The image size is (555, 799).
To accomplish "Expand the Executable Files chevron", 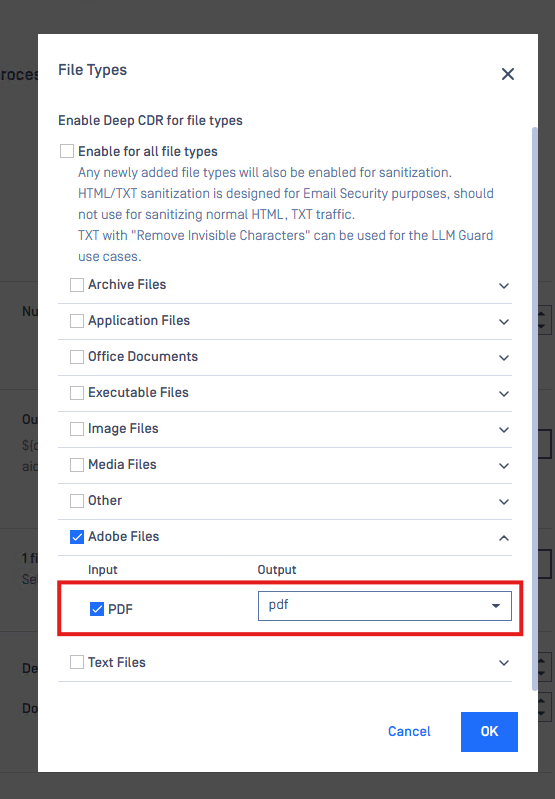I will 504,394.
